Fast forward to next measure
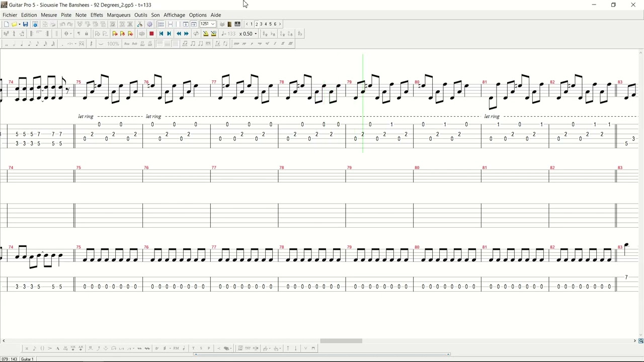The height and width of the screenshot is (362, 644). coord(187,34)
